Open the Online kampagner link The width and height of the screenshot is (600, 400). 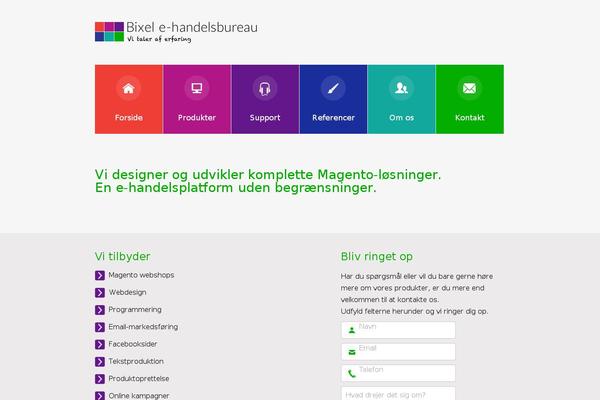click(x=139, y=396)
